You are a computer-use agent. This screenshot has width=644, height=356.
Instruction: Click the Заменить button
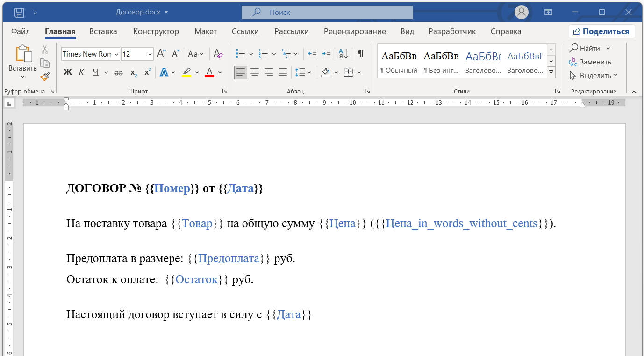[590, 62]
